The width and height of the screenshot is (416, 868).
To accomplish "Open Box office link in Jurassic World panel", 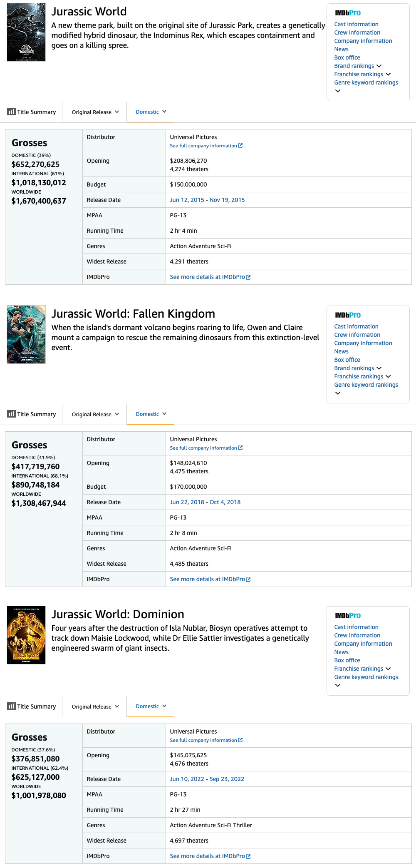I will pyautogui.click(x=347, y=57).
